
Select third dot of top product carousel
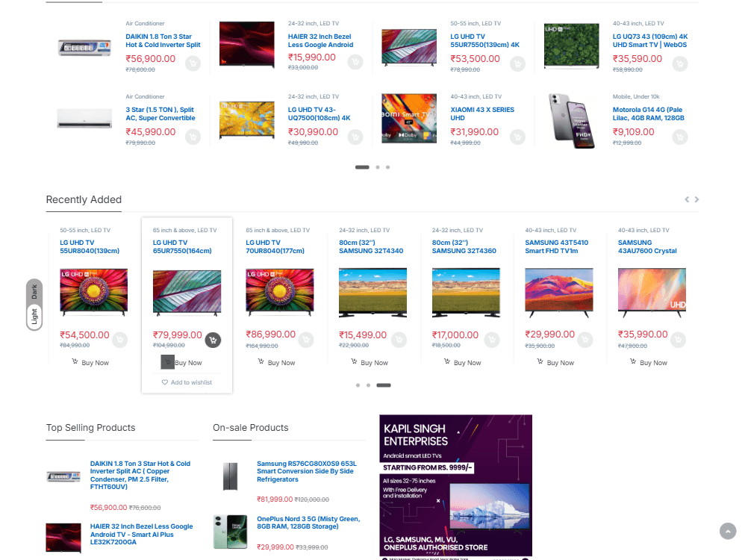[387, 167]
